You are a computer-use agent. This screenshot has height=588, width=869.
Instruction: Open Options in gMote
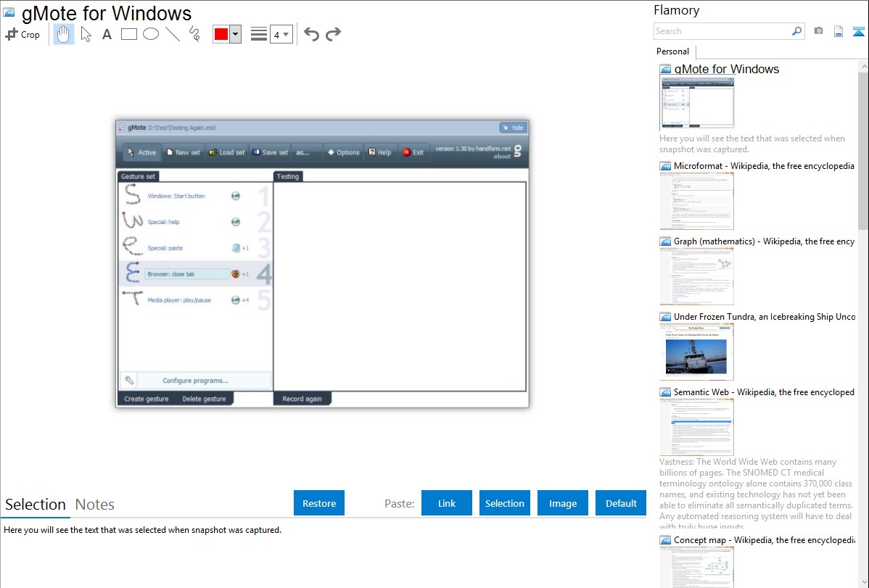click(344, 152)
